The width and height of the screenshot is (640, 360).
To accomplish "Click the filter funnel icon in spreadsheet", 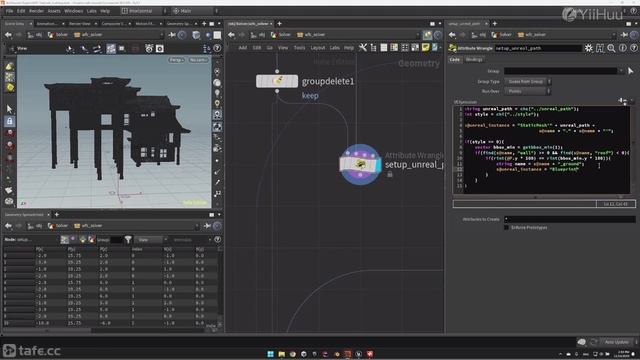I will point(128,240).
